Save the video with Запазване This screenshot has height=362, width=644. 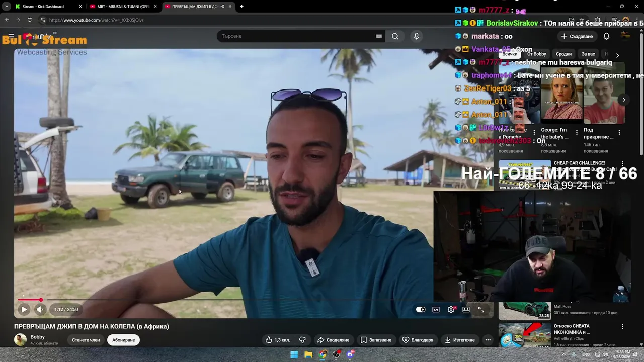click(x=376, y=340)
